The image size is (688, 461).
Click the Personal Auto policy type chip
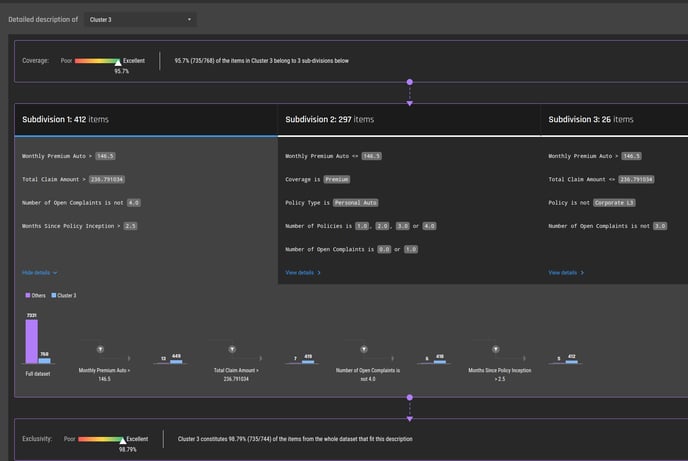click(356, 203)
